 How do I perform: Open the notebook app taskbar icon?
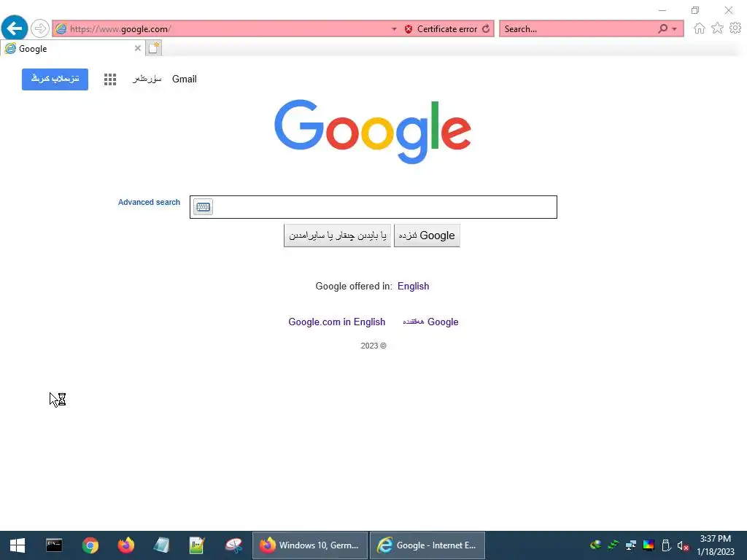click(161, 545)
